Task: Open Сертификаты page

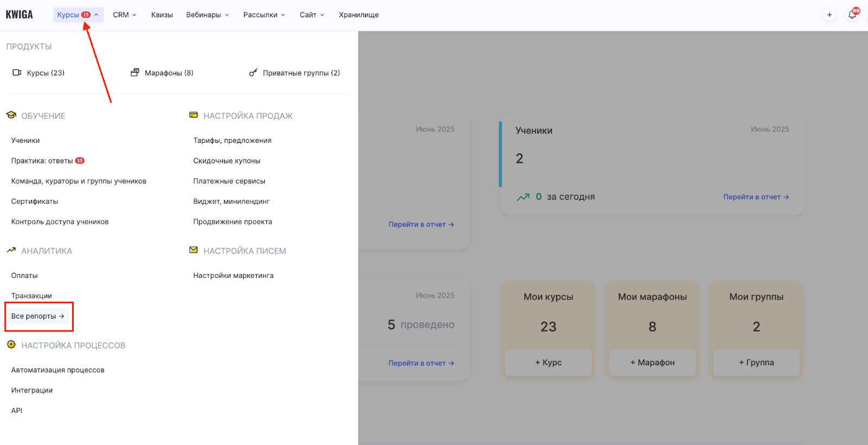Action: [x=35, y=201]
